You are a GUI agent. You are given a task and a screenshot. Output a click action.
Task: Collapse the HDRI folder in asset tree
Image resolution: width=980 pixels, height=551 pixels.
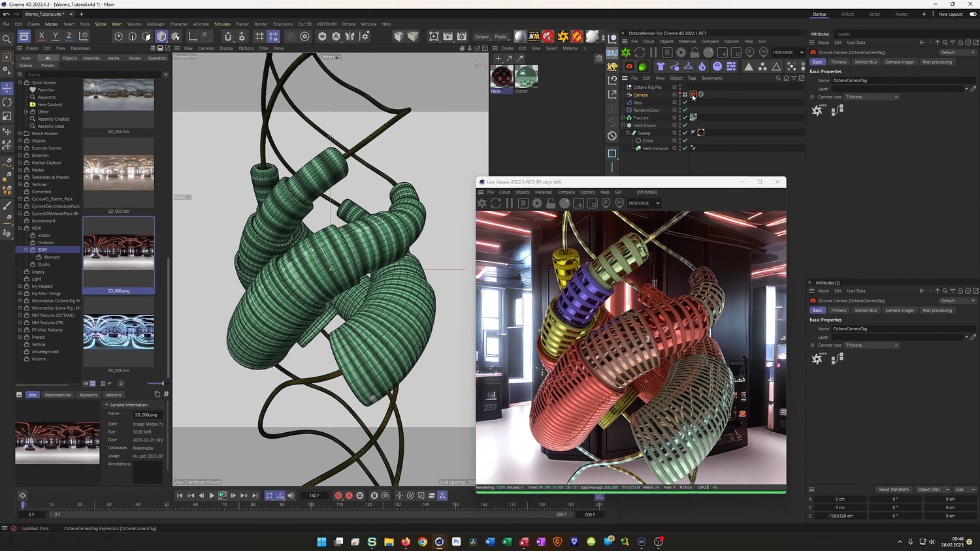(20, 228)
